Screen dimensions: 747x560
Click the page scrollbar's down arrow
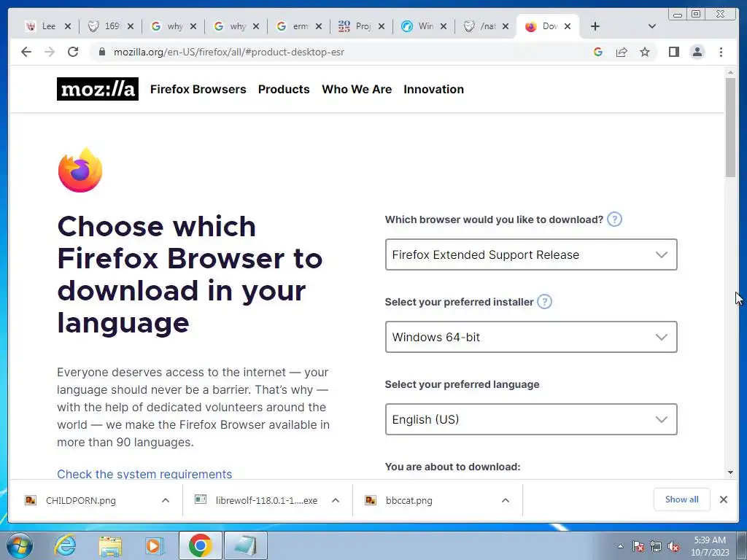(x=730, y=472)
